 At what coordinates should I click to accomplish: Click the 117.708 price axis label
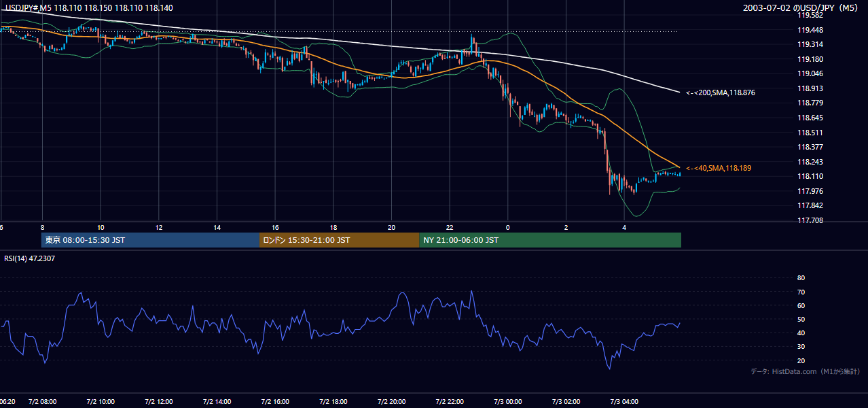coord(810,220)
